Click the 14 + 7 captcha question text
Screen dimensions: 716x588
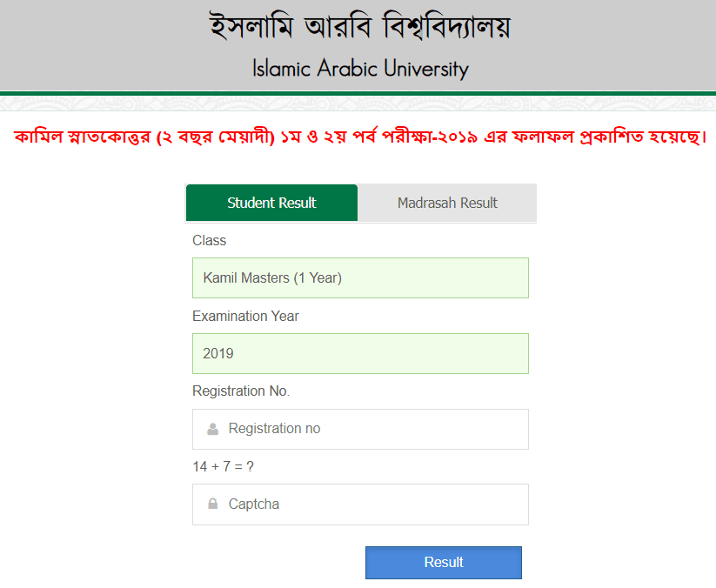[x=217, y=466]
